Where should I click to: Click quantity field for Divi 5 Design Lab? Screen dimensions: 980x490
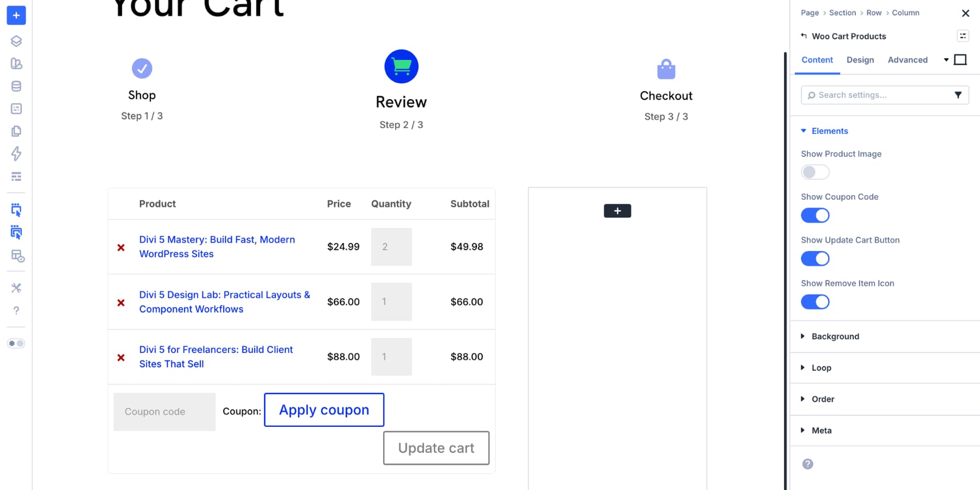pyautogui.click(x=391, y=302)
